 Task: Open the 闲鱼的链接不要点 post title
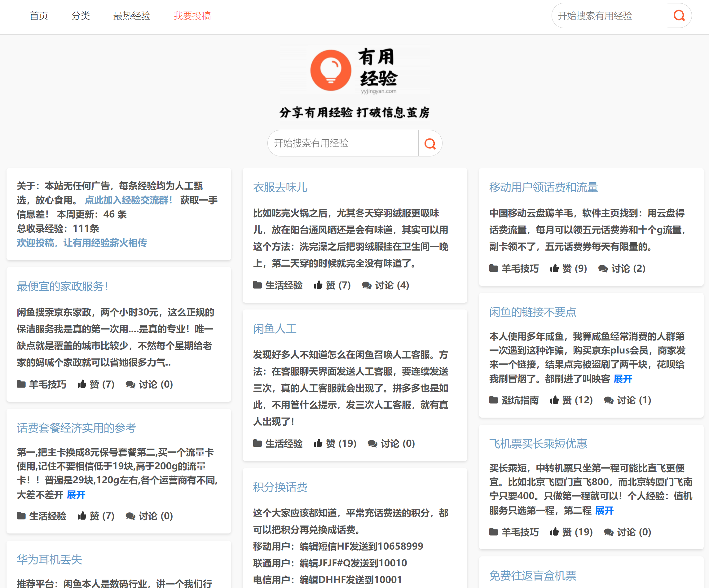[x=533, y=312]
